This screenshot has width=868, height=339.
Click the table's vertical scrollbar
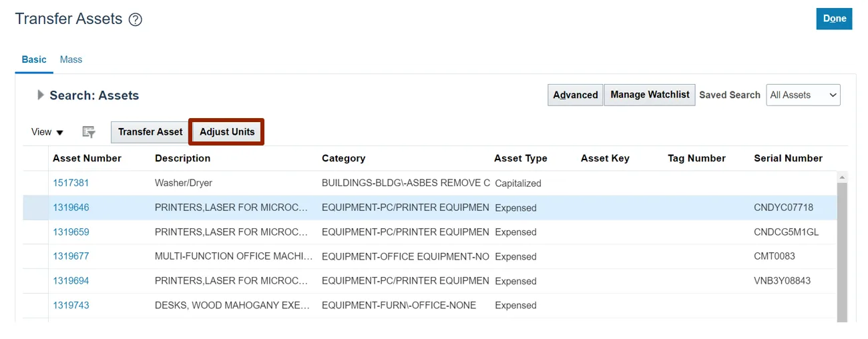pos(842,254)
